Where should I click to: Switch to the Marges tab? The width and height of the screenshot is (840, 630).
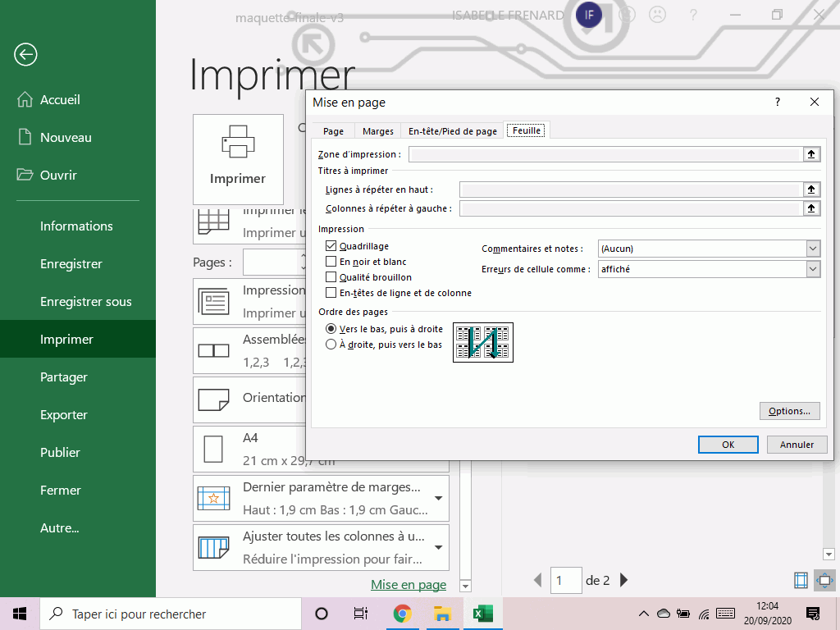[x=378, y=131]
